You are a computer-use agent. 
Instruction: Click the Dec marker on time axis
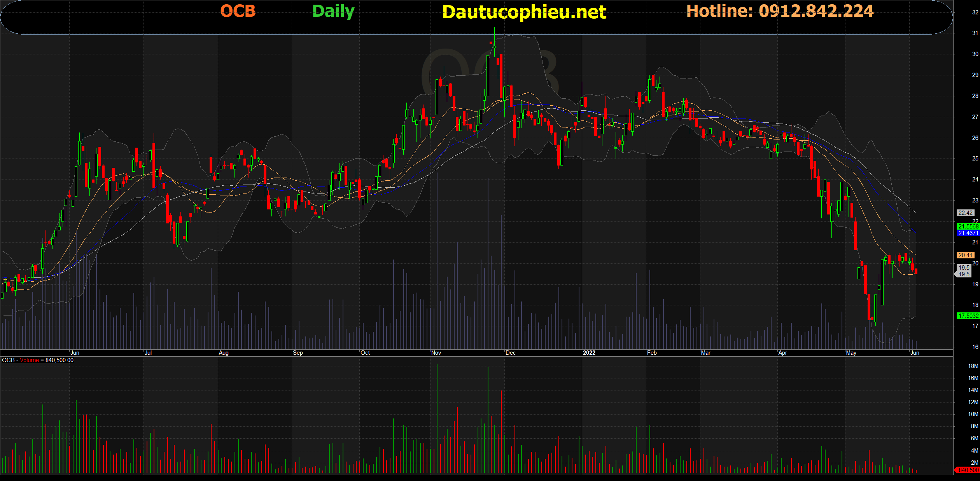(510, 353)
